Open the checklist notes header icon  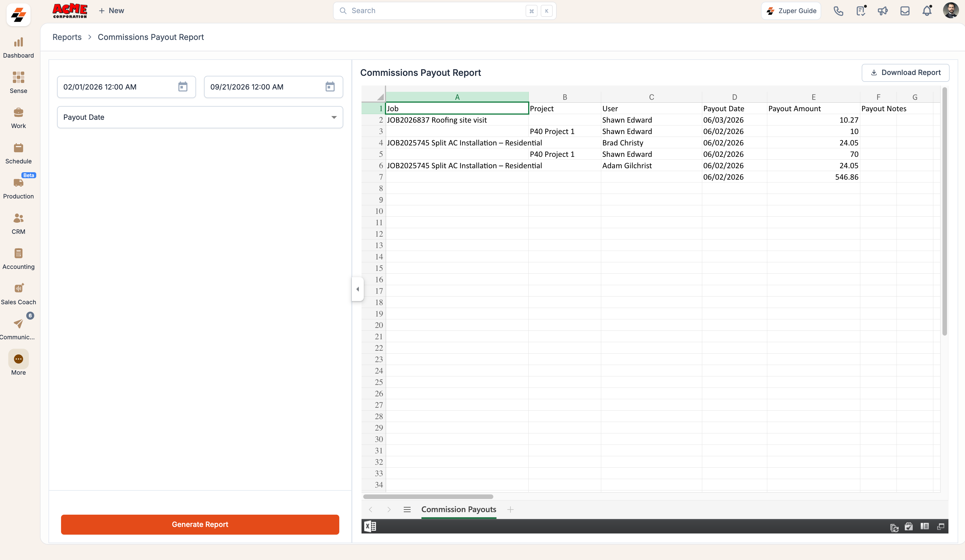pos(861,11)
